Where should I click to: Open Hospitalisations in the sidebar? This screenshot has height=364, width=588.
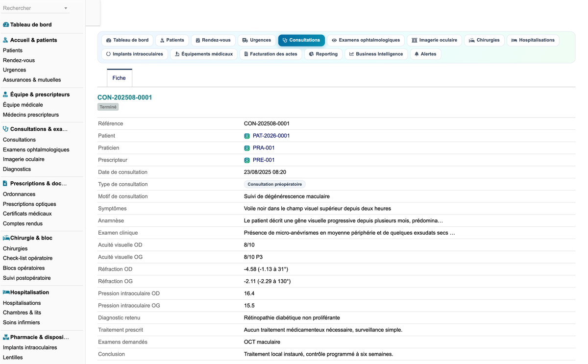[22, 303]
